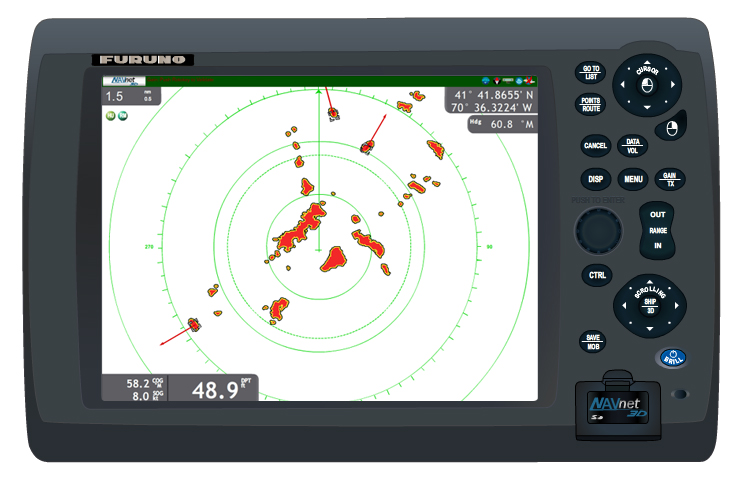Zoom in with the RANGE IN key

tap(657, 245)
